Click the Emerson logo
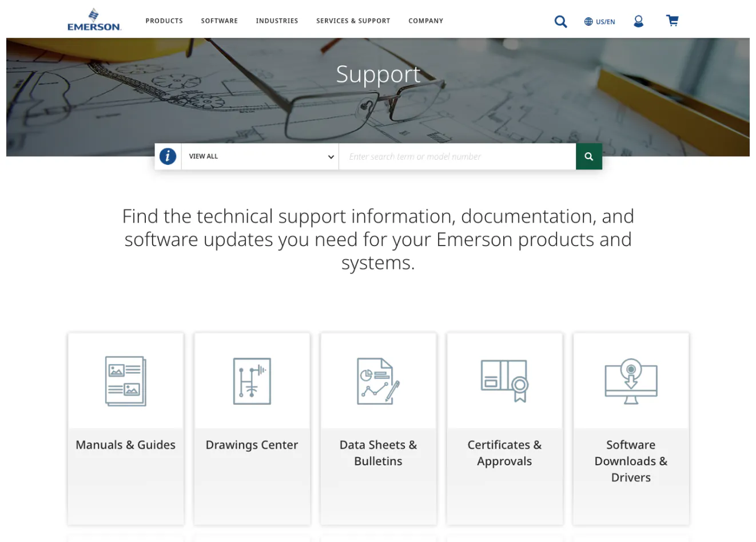 click(94, 20)
